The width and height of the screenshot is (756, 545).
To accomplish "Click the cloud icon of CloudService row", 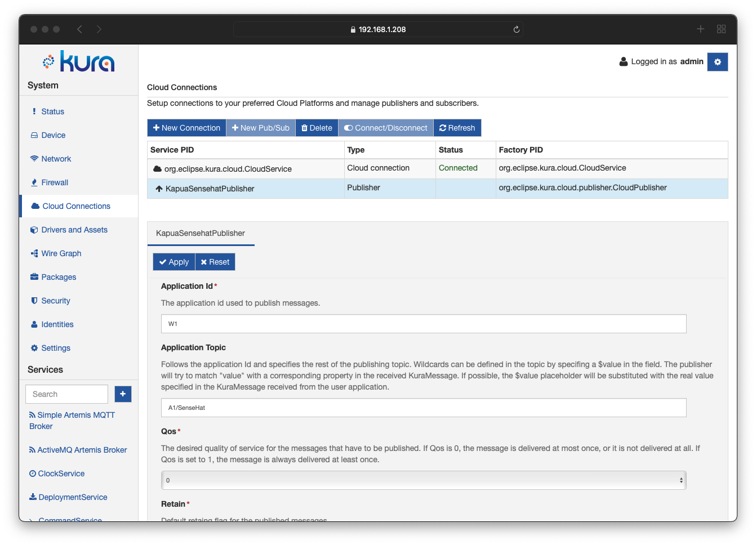I will (158, 169).
